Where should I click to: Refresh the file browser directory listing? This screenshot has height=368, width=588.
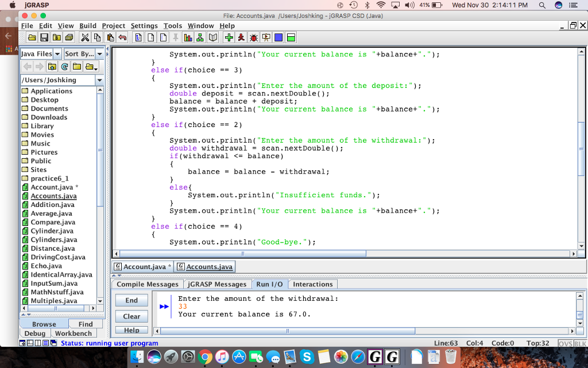64,67
